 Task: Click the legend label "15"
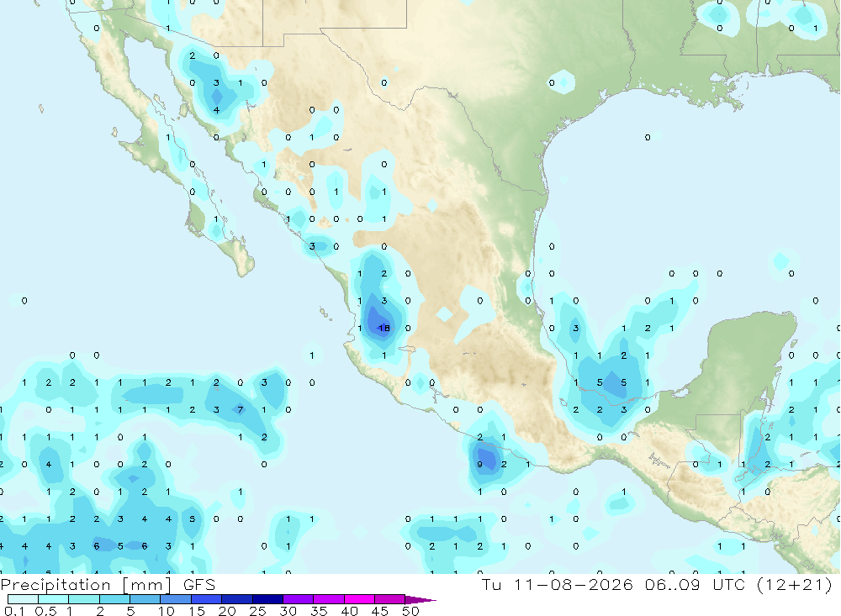197,611
